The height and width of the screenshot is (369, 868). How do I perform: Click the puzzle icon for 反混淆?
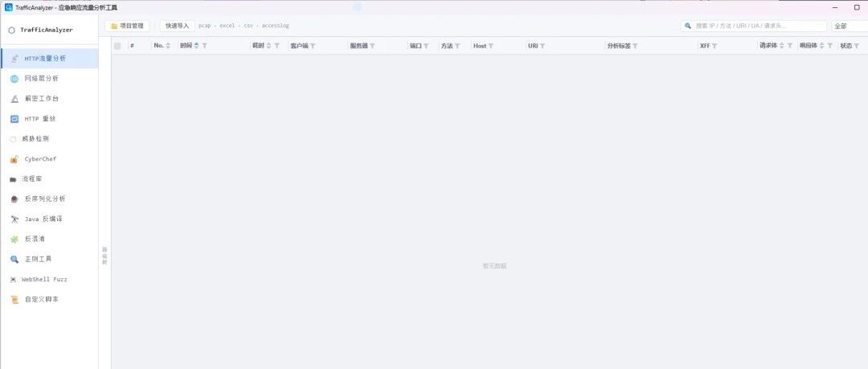[14, 240]
